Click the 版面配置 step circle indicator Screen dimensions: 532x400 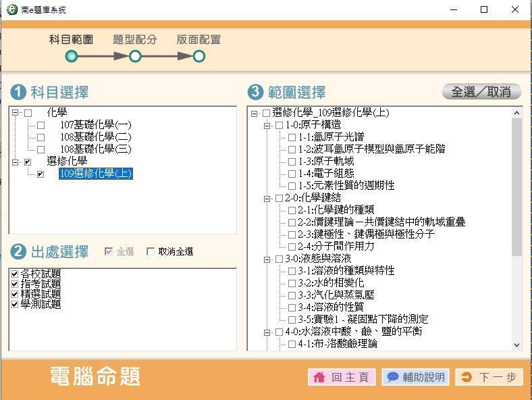pos(198,56)
